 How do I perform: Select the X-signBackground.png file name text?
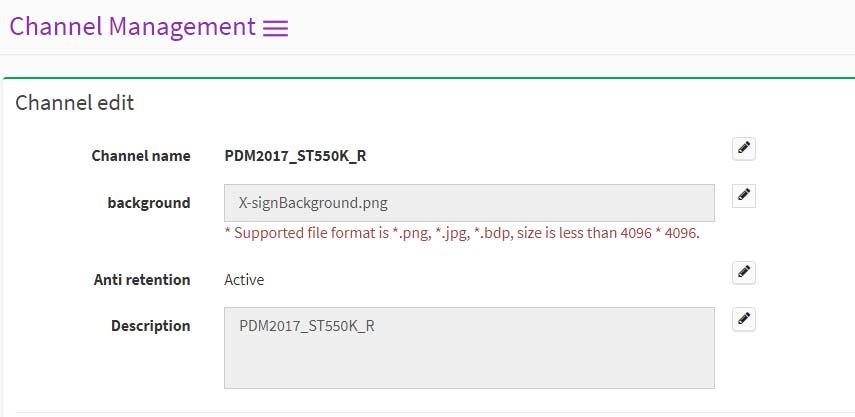[313, 203]
